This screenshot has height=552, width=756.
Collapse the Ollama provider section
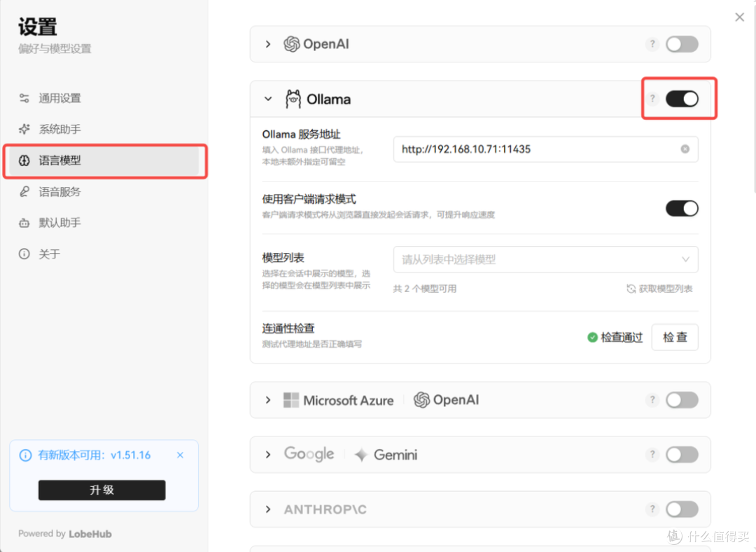coord(268,99)
